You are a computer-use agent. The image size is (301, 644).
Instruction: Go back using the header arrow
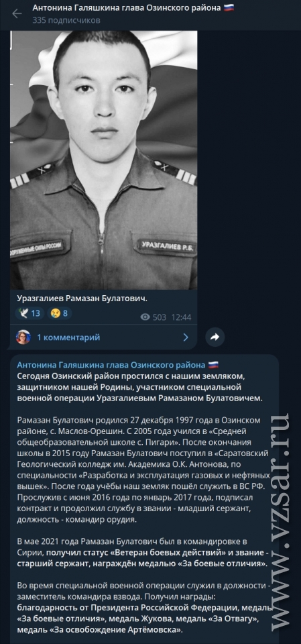(17, 13)
